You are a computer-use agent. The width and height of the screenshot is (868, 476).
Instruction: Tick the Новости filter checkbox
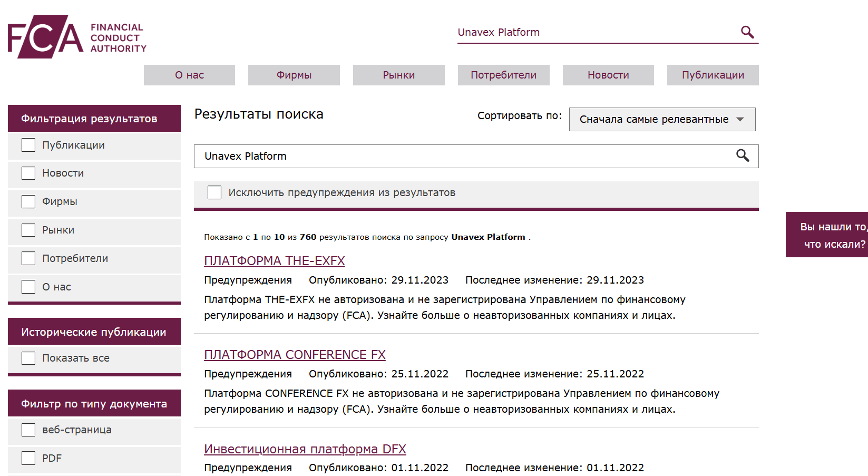click(x=28, y=173)
